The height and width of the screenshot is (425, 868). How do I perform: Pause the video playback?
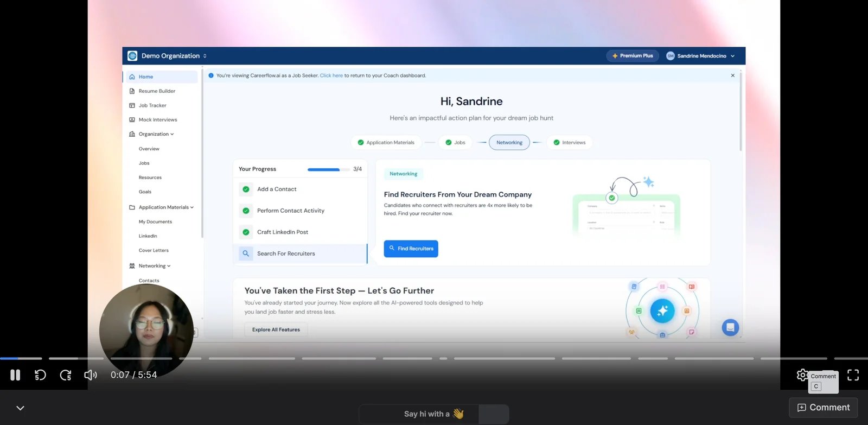pyautogui.click(x=15, y=375)
